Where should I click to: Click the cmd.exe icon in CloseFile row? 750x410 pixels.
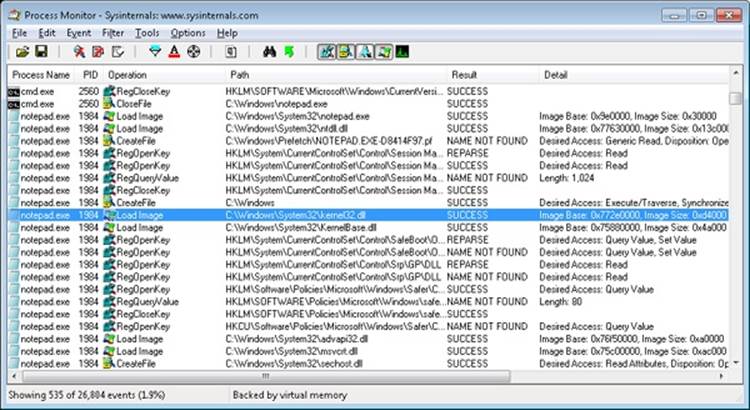(x=14, y=104)
